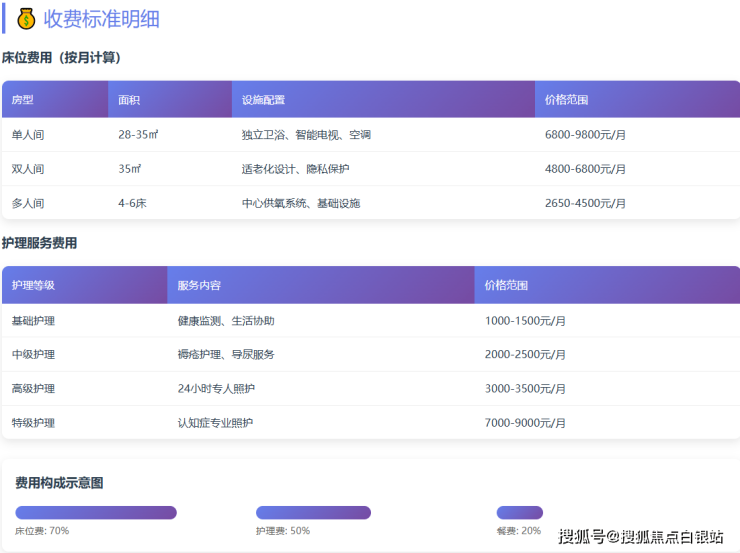The image size is (740, 553).
Task: Select the 服务内容 column header
Action: (199, 286)
